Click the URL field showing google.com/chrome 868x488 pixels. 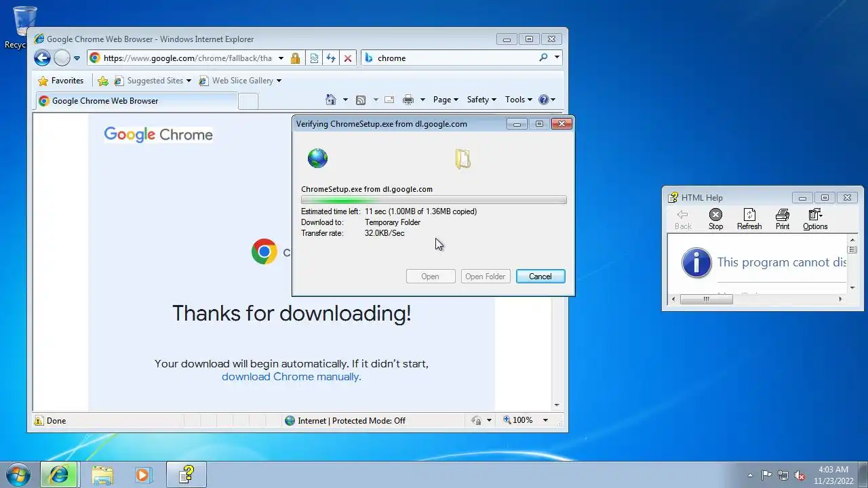pyautogui.click(x=188, y=58)
